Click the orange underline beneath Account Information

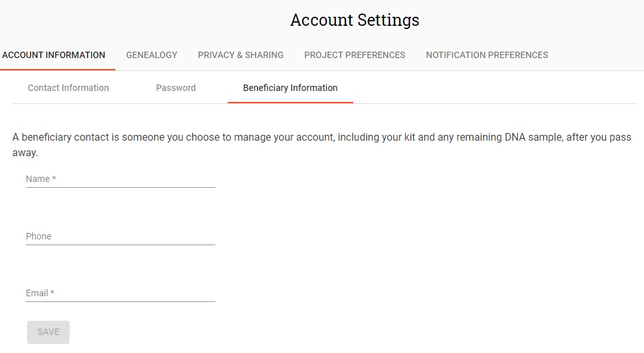pos(57,70)
